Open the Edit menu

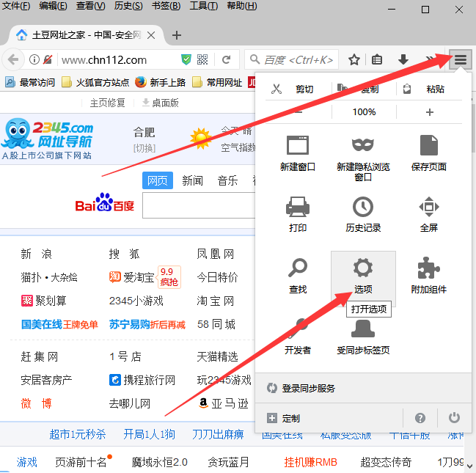pyautogui.click(x=53, y=6)
